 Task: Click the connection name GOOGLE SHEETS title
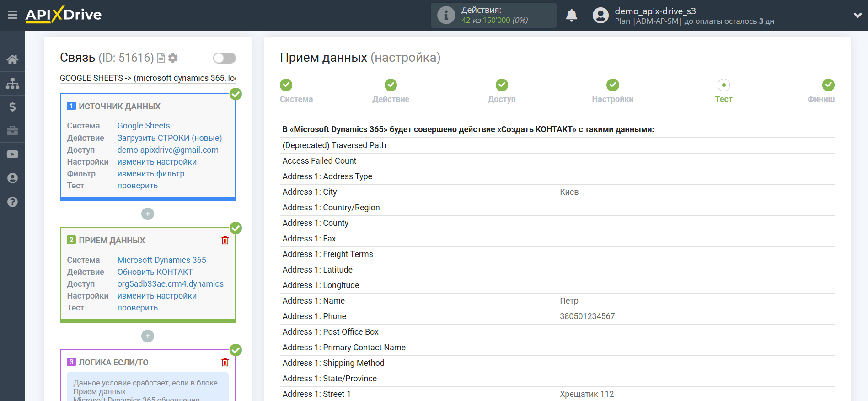148,78
